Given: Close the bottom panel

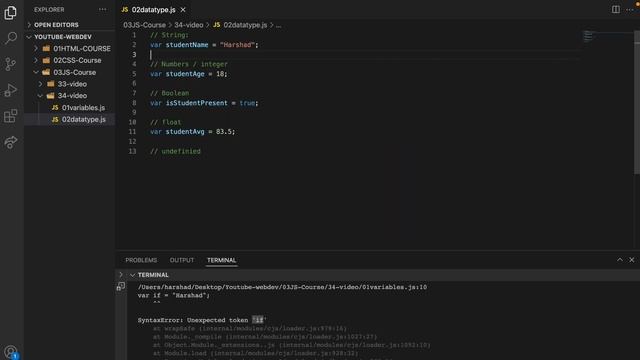Looking at the screenshot, I should click(x=631, y=260).
